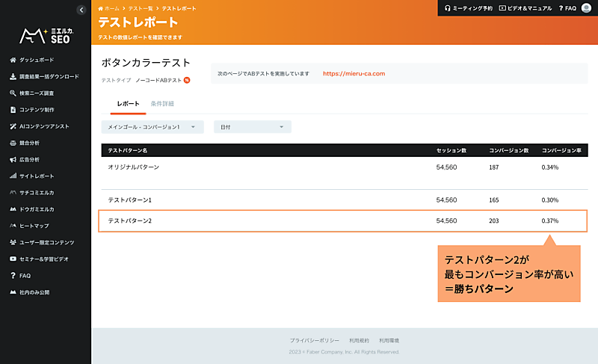Screen dimensions: 598x364
Task: Open the https://mieru-ca.com link
Action: click(x=354, y=74)
